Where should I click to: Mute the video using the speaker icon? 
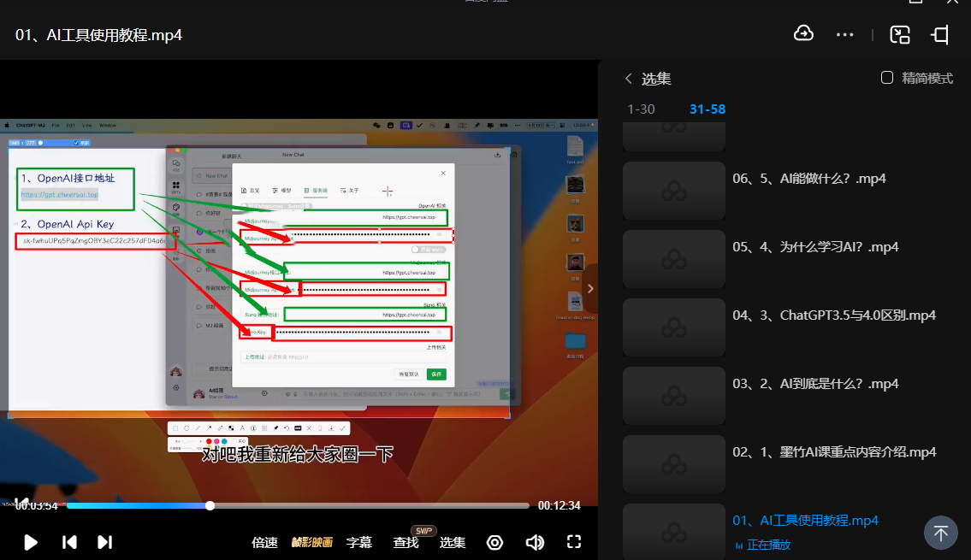(535, 542)
